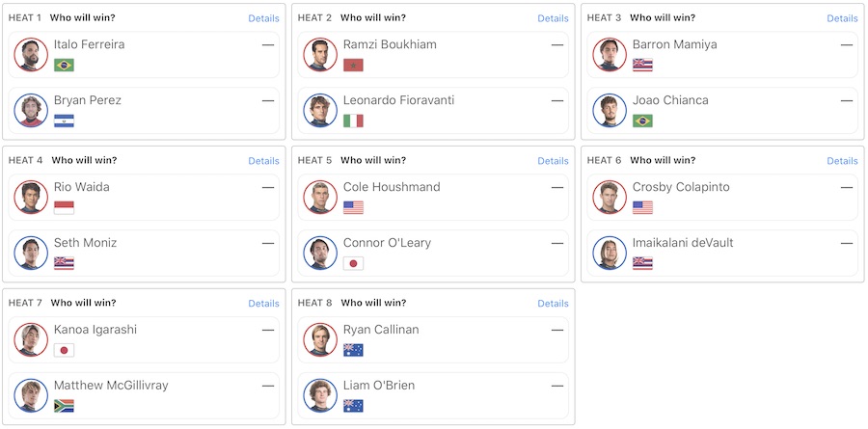View Details link for Heat 8
This screenshot has width=868, height=429.
[x=553, y=304]
